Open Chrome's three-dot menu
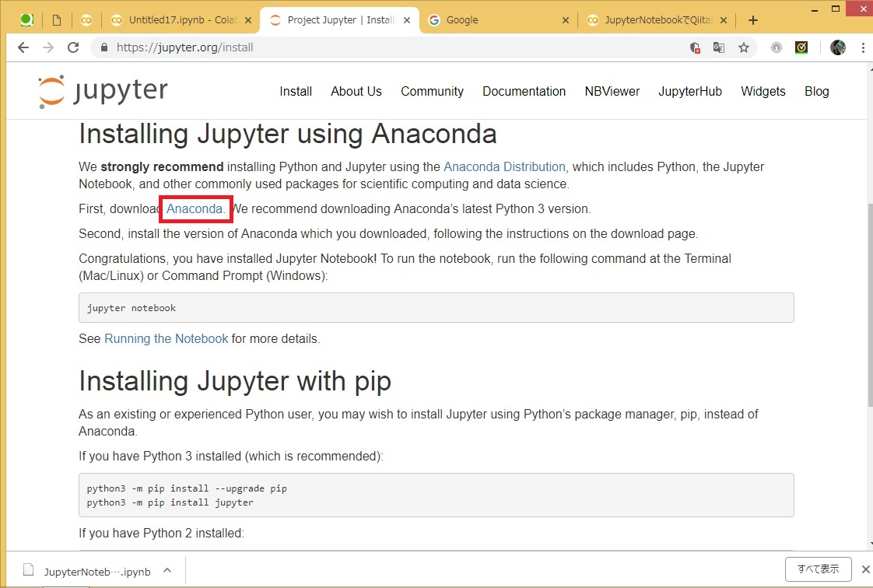Screen dimensions: 873x588 864,47
